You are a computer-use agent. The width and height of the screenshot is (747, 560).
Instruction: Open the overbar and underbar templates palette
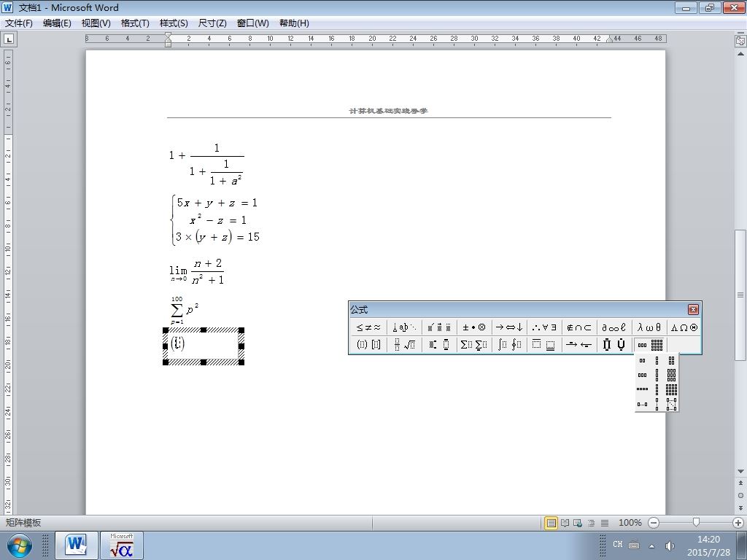[x=544, y=345]
